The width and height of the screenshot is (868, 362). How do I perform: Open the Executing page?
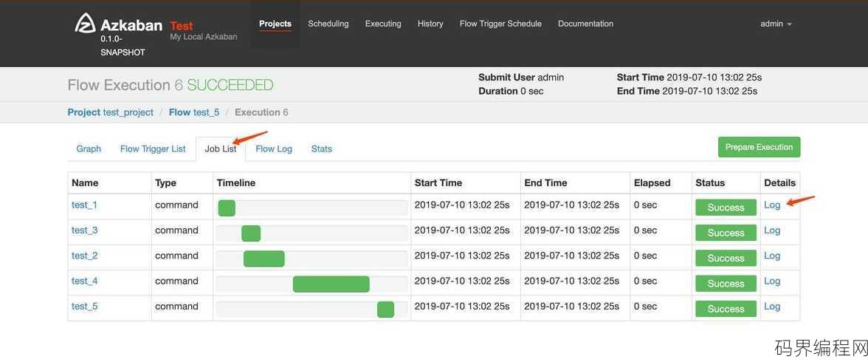click(x=383, y=24)
